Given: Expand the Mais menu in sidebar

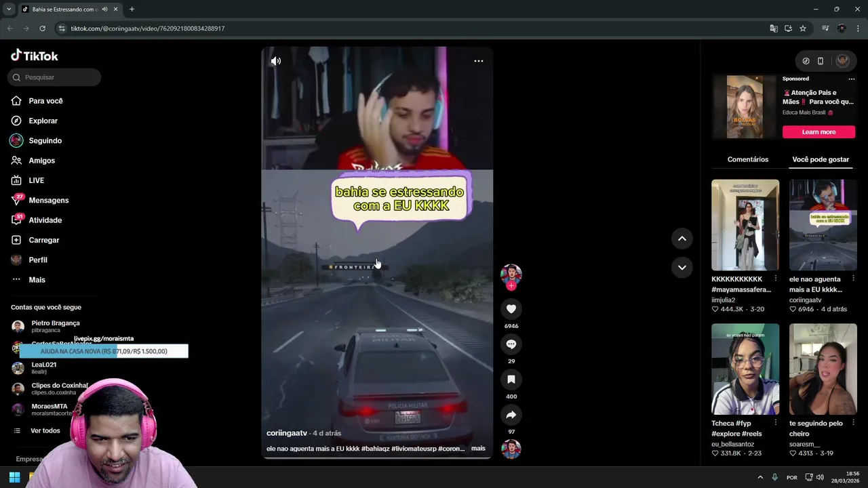Looking at the screenshot, I should pyautogui.click(x=37, y=280).
